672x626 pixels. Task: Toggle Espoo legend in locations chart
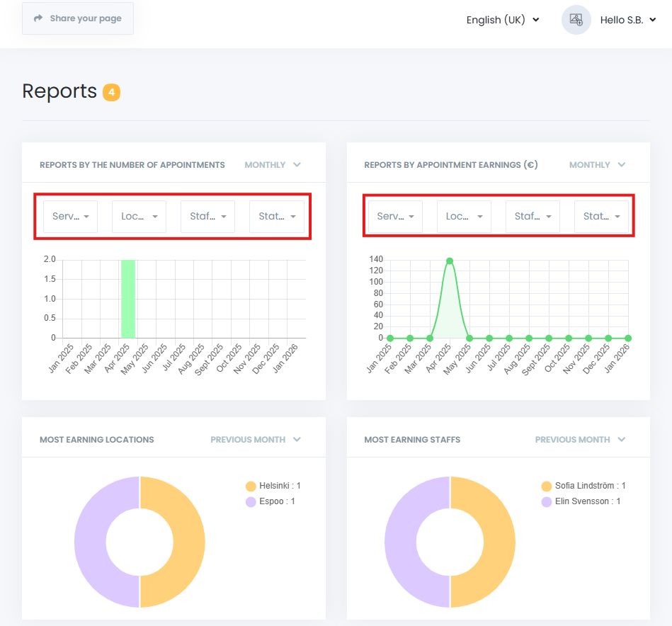pos(270,501)
